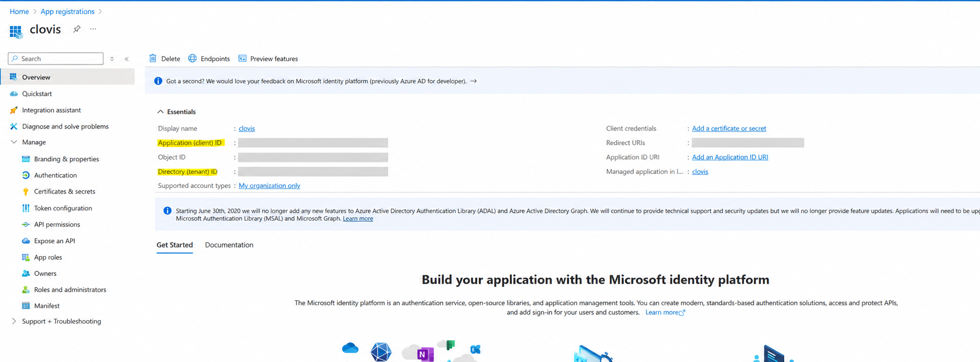
Task: Click the Token configuration icon
Action: tap(26, 208)
